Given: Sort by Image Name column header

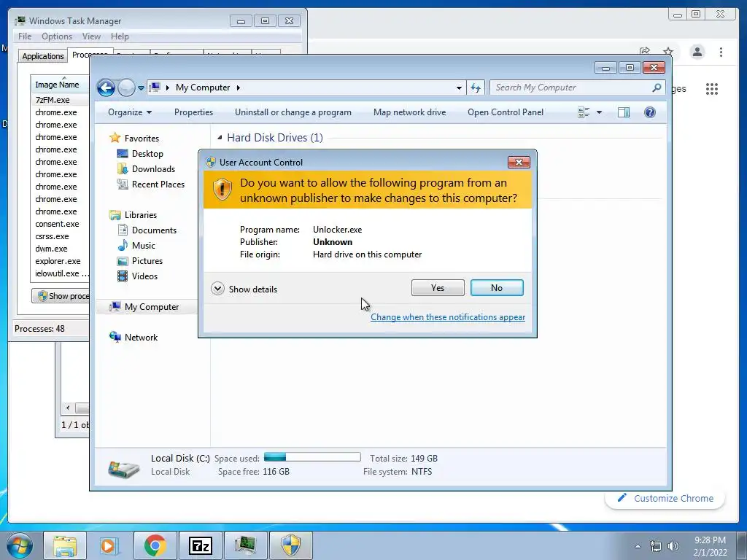Looking at the screenshot, I should pyautogui.click(x=60, y=85).
